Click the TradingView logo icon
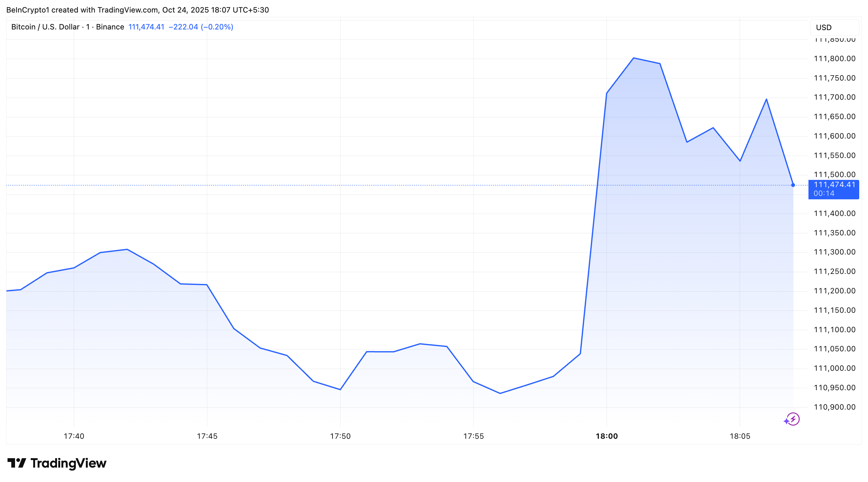 coord(17,463)
